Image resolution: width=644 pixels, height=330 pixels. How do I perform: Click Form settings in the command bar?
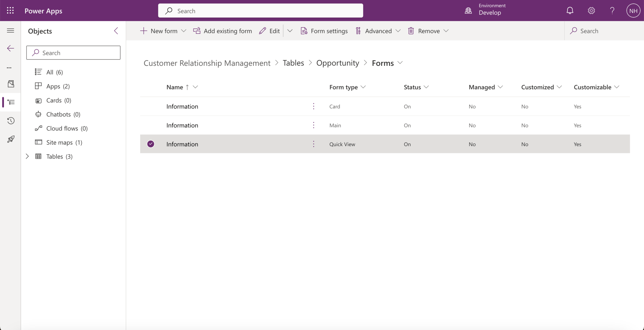tap(324, 31)
